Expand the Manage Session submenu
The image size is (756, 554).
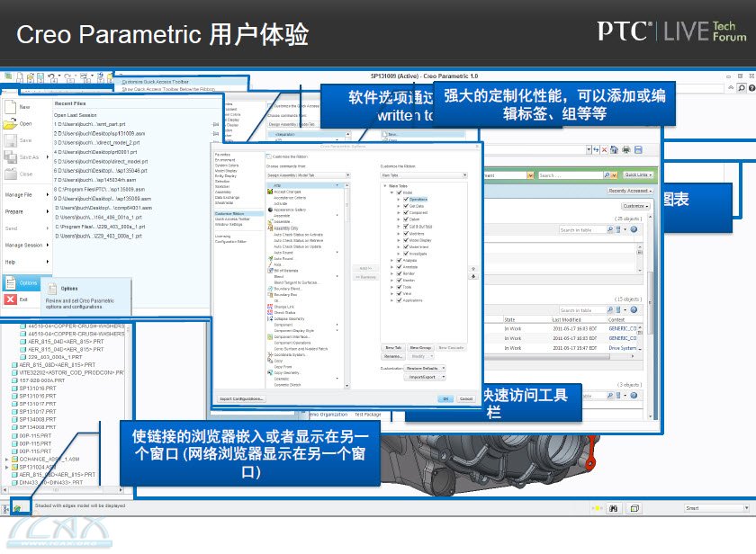pos(27,245)
